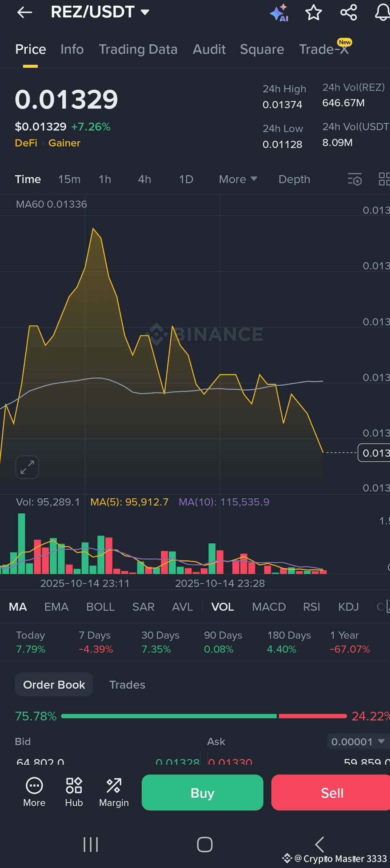The width and height of the screenshot is (390, 868).
Task: Toggle KDJ sub-indicator
Action: 348,607
